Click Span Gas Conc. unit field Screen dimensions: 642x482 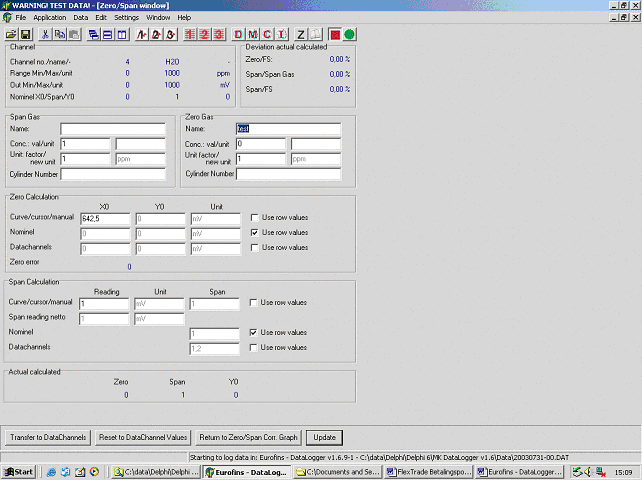click(140, 144)
